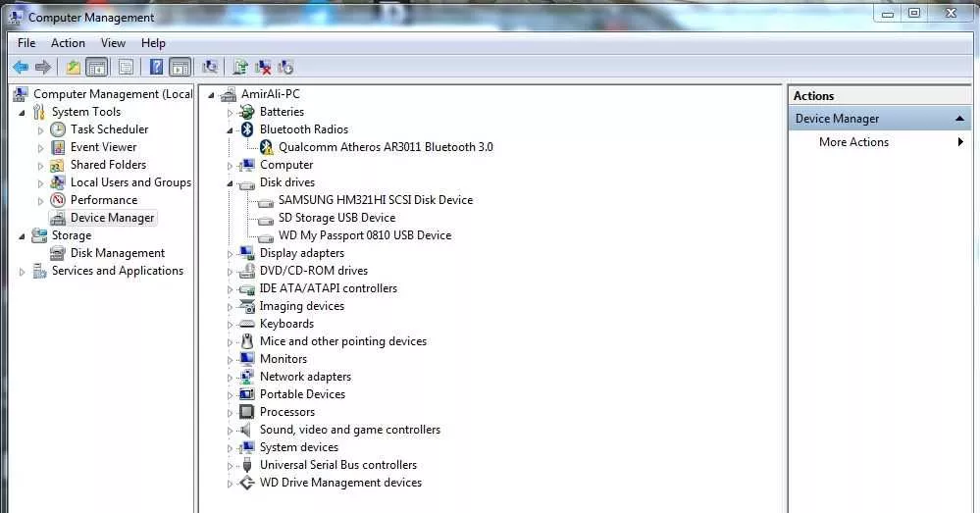Collapse Device Manager section in Actions pane
Image resolution: width=980 pixels, height=513 pixels.
coord(960,119)
